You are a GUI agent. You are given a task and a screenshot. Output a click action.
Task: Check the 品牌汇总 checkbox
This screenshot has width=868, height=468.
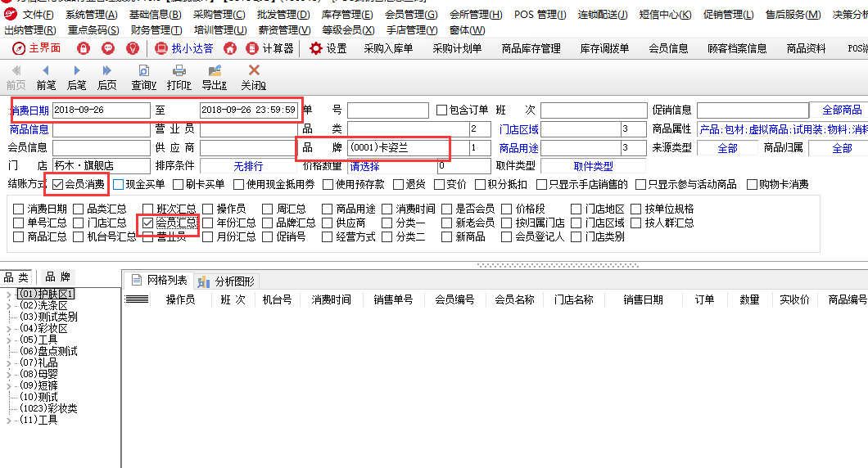coord(268,223)
